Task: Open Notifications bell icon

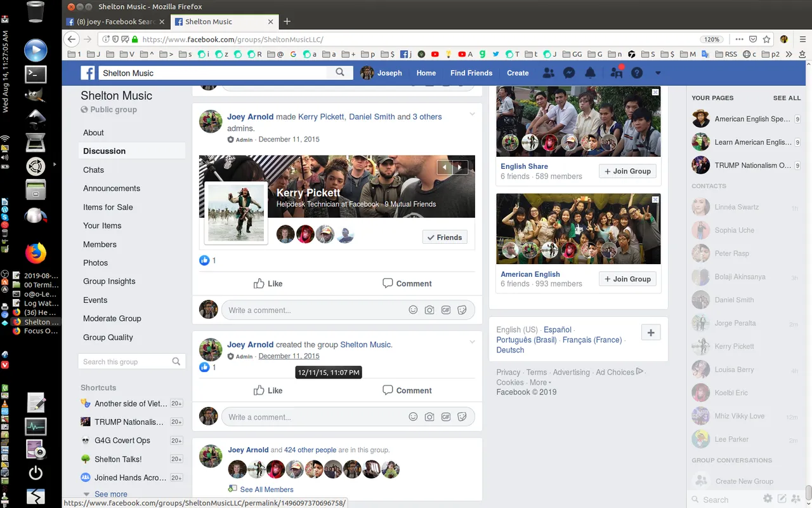Action: coord(590,73)
